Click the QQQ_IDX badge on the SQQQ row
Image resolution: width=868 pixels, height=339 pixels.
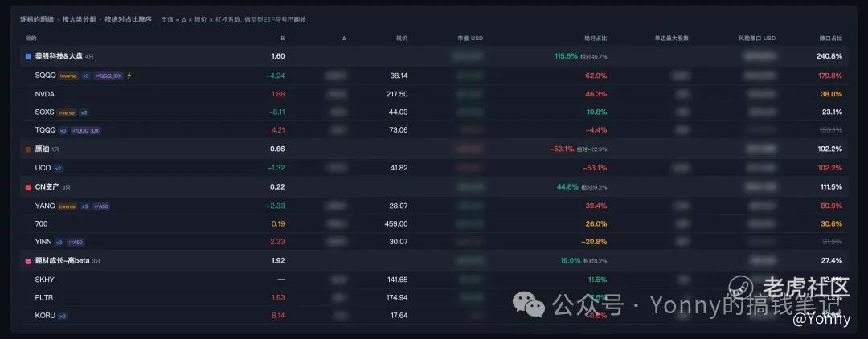pyautogui.click(x=108, y=76)
